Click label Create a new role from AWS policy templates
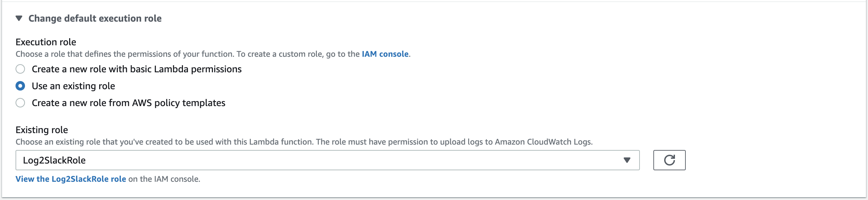This screenshot has height=200, width=868. [x=129, y=103]
